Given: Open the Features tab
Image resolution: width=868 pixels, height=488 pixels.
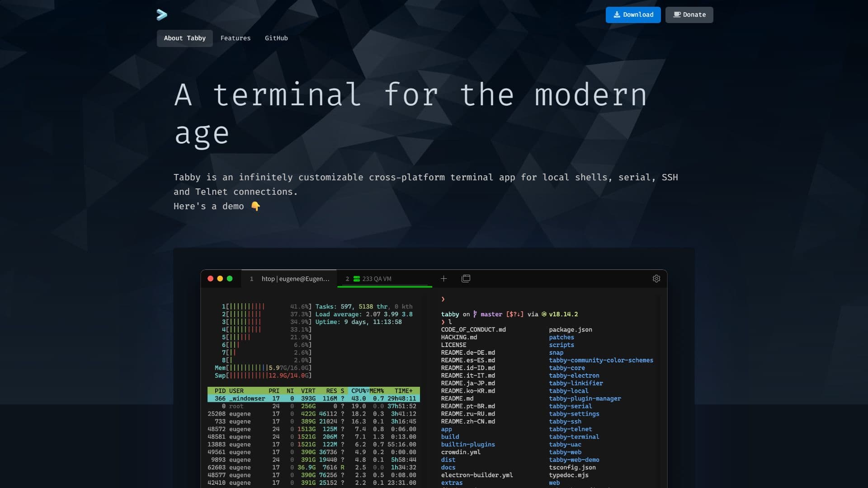Looking at the screenshot, I should pyautogui.click(x=235, y=38).
